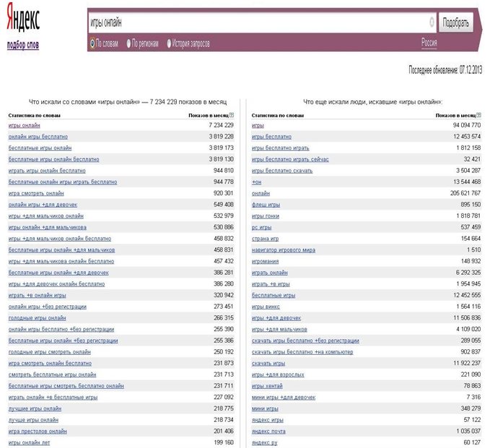
Task: Open the лучшие игры онлайн link
Action: (x=35, y=408)
